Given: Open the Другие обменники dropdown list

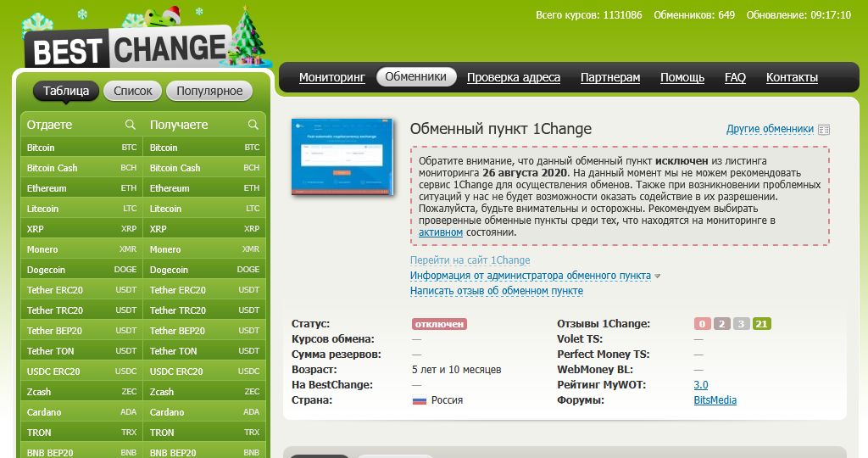Looking at the screenshot, I should pyautogui.click(x=770, y=129).
